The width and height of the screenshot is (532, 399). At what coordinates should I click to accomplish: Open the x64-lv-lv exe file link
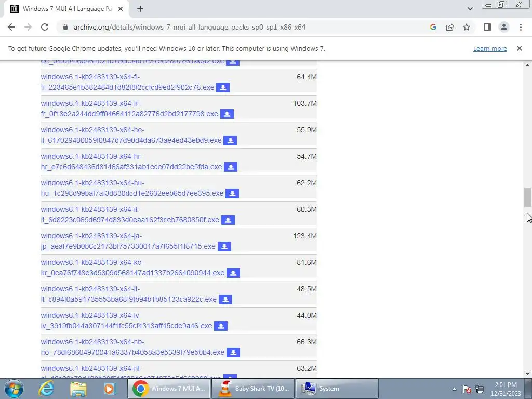tap(126, 320)
